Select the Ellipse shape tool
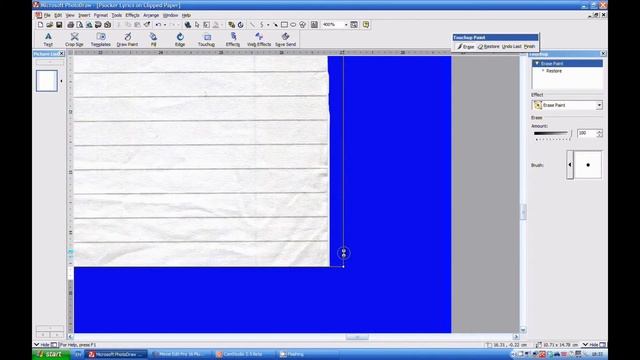640x360 pixels. click(x=293, y=25)
